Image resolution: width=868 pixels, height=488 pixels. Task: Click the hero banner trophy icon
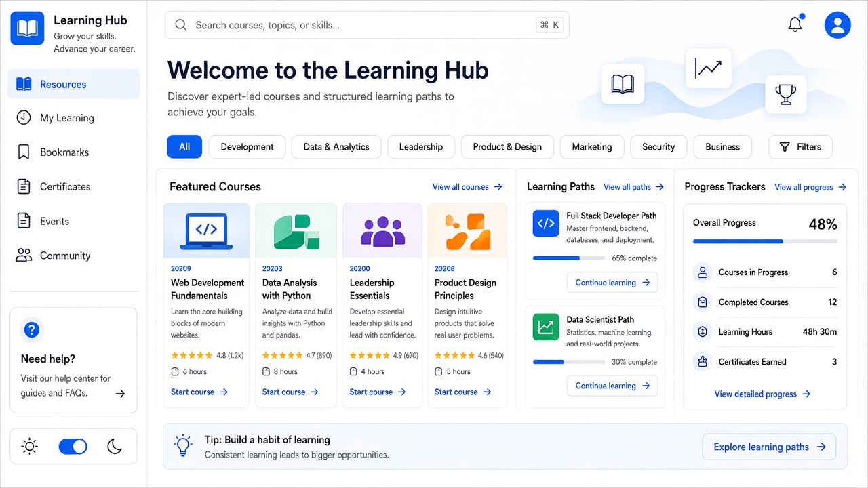pos(786,94)
